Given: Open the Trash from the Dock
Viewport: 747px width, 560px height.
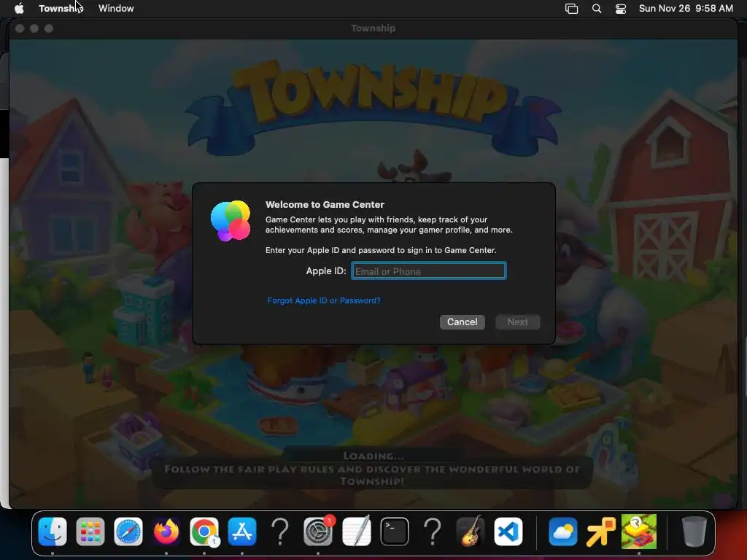Looking at the screenshot, I should [694, 531].
